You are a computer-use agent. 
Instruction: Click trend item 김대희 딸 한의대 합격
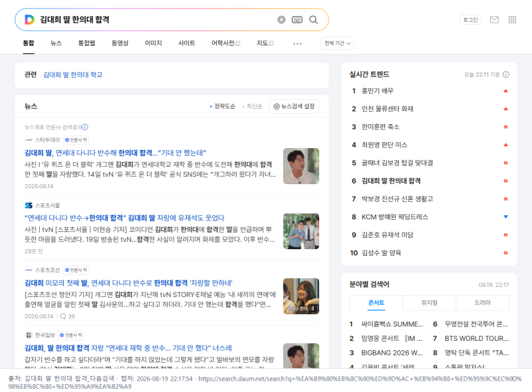click(x=391, y=181)
